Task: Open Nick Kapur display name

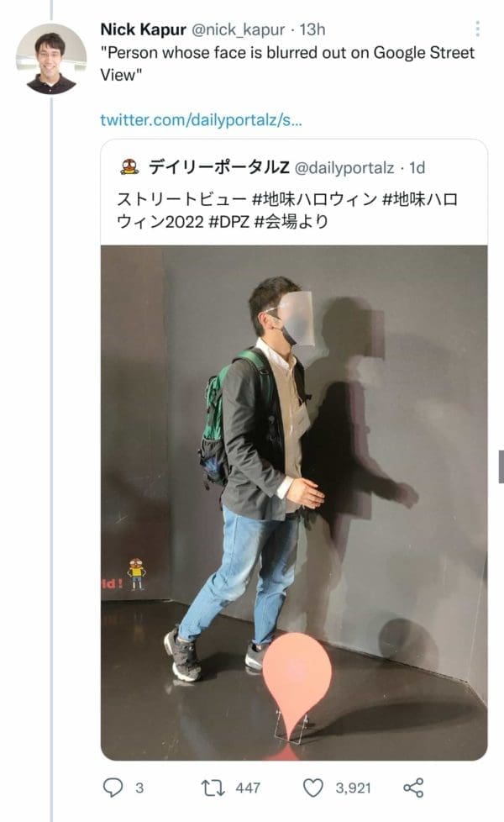Action: pos(143,29)
